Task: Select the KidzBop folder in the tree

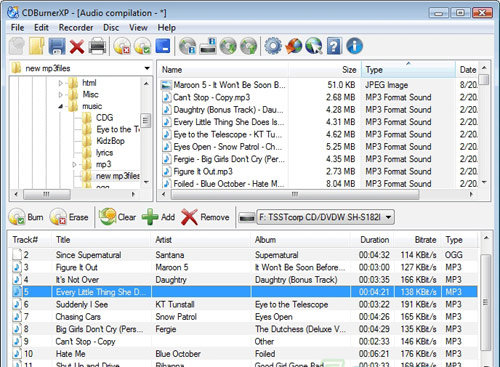Action: pos(110,141)
